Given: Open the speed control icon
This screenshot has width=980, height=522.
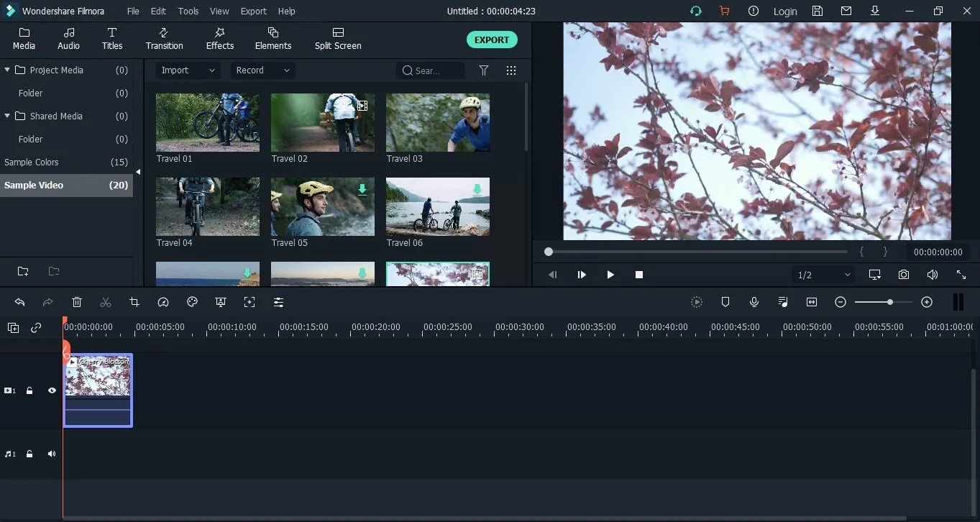Looking at the screenshot, I should tap(163, 302).
